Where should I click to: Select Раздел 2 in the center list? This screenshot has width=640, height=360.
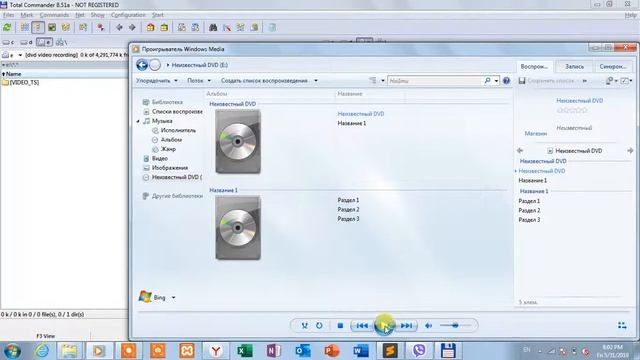[x=348, y=209]
